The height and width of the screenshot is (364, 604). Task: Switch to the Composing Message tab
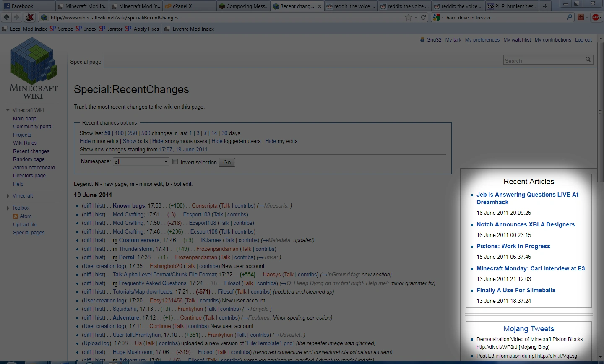(244, 6)
